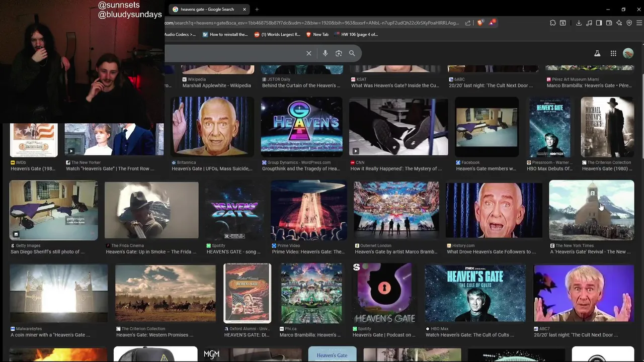Open the Oxford Alumni poster thumbnail
Image resolution: width=644 pixels, height=362 pixels.
pyautogui.click(x=247, y=293)
